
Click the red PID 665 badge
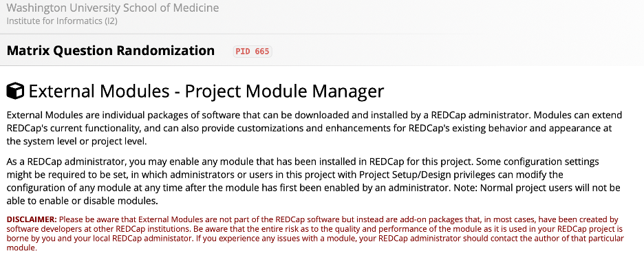click(x=253, y=52)
